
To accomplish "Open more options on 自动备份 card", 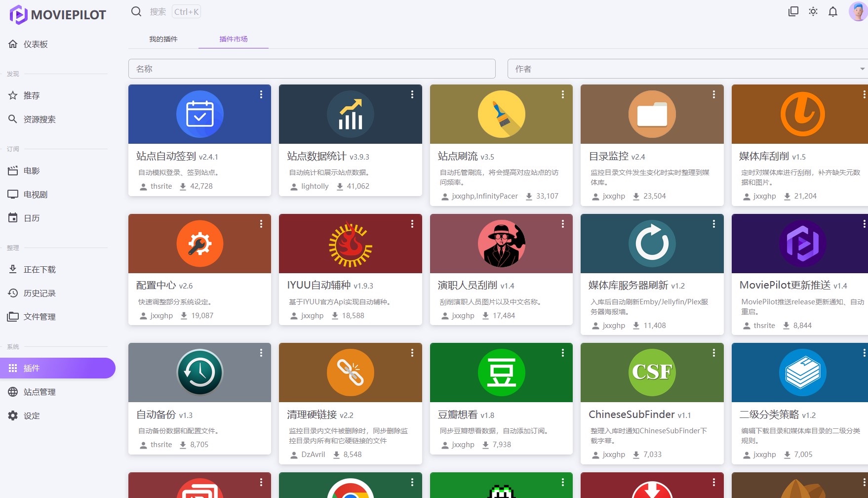I will 261,353.
